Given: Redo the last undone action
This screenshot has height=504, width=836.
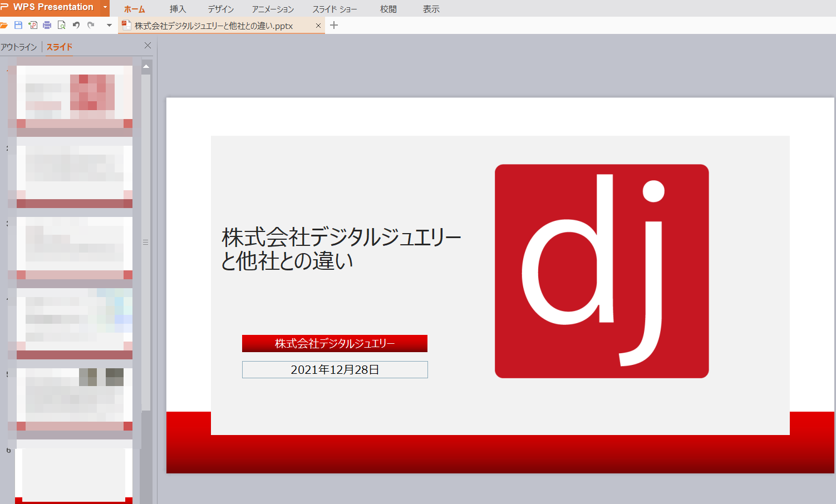Looking at the screenshot, I should (x=91, y=25).
